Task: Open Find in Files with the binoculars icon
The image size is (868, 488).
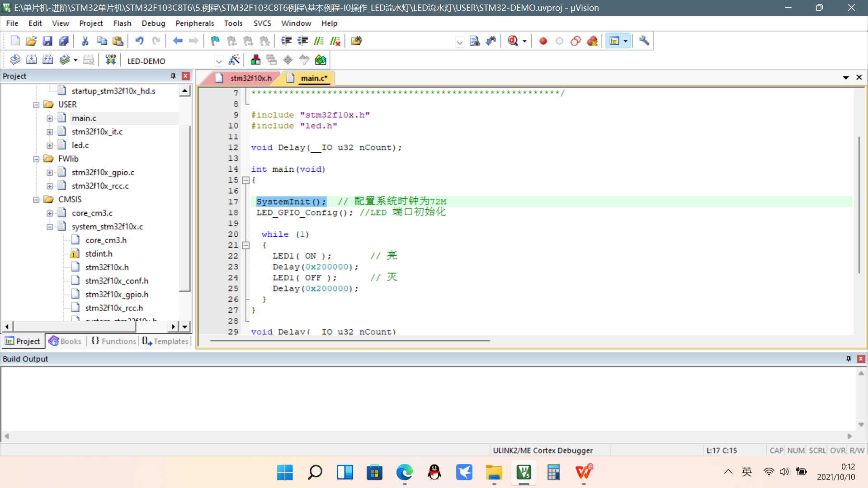Action: (475, 41)
